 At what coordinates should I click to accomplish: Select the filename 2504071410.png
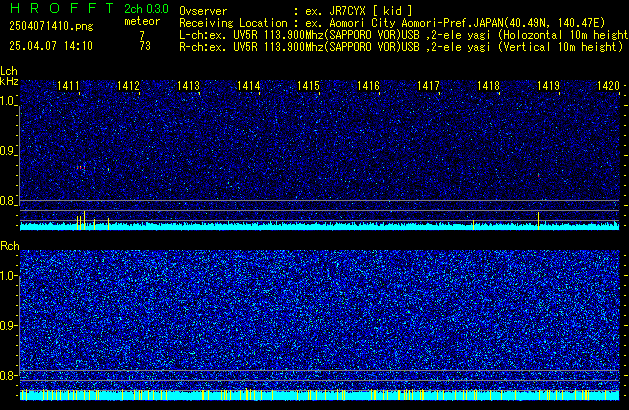click(51, 26)
